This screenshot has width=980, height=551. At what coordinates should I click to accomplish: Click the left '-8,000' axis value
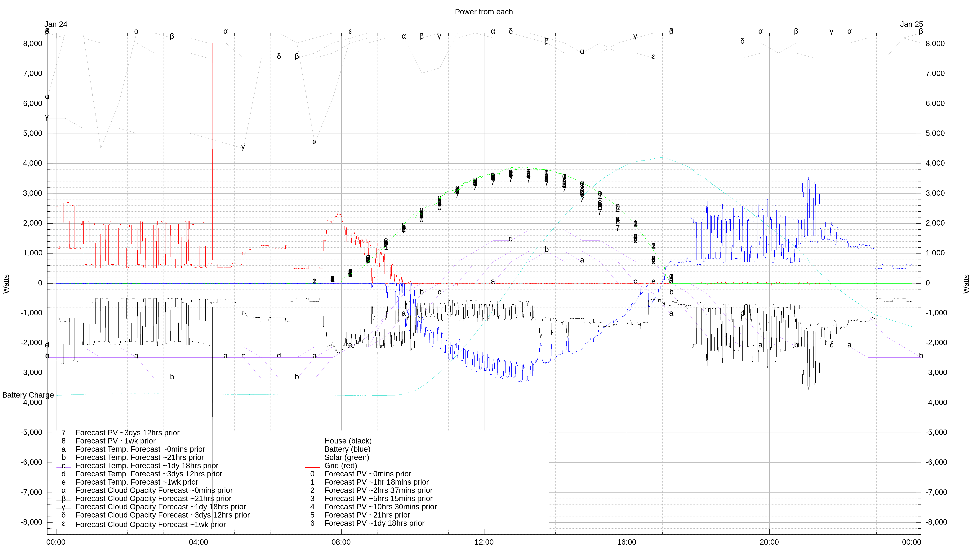[x=32, y=522]
